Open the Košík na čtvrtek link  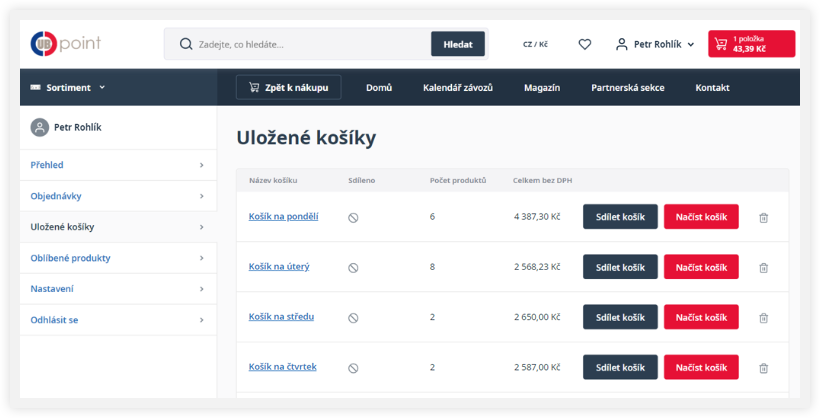(x=282, y=367)
